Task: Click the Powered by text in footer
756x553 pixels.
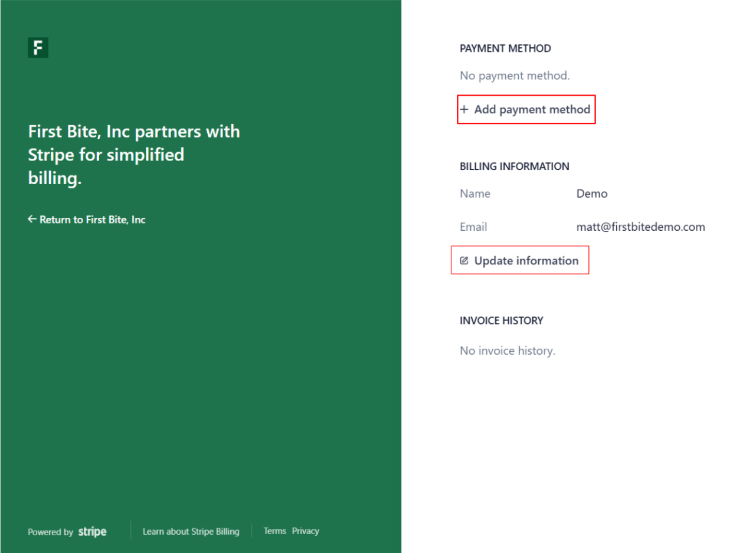Action: coord(51,532)
